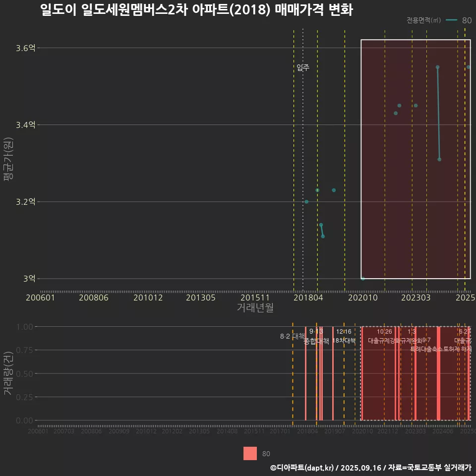
Task: Click the '3.6억' y-axis label
Action: click(x=25, y=48)
